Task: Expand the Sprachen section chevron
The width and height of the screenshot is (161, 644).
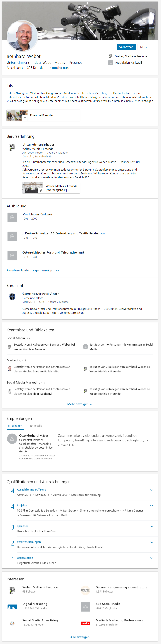Action: point(152,526)
